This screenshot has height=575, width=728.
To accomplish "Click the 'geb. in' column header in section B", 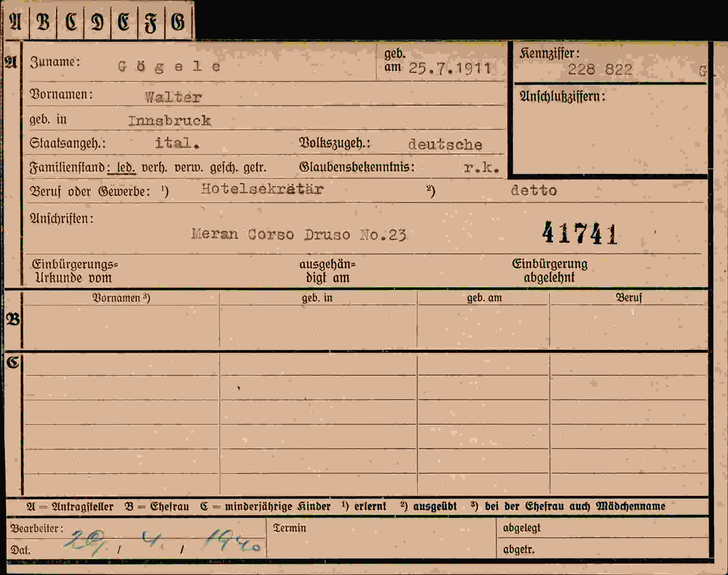I will tap(317, 298).
